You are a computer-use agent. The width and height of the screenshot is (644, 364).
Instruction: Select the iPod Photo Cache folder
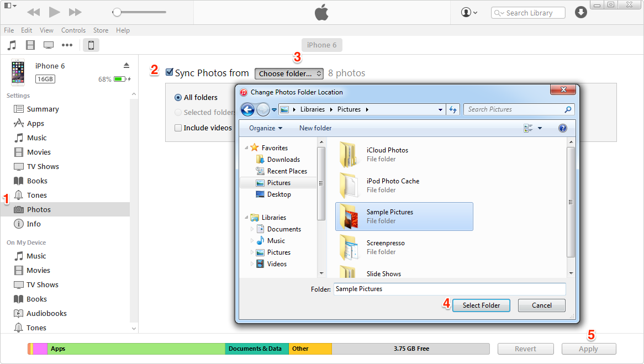404,185
